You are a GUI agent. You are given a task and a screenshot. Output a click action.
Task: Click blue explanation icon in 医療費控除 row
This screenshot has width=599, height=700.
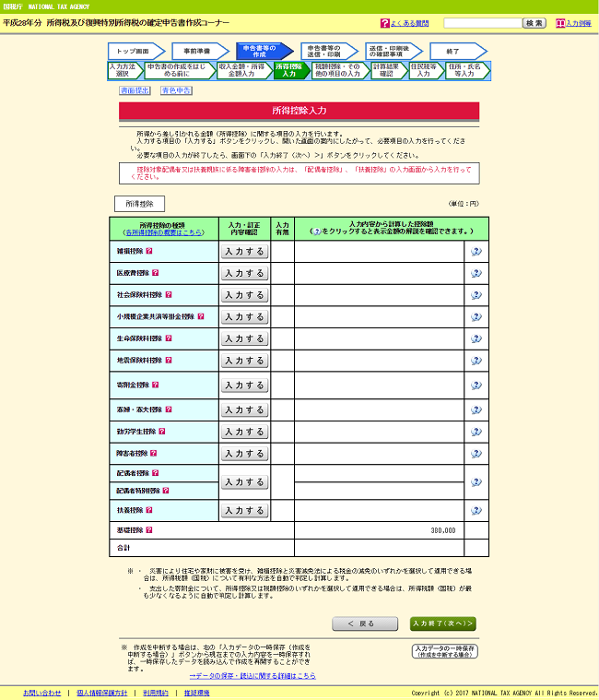click(476, 273)
